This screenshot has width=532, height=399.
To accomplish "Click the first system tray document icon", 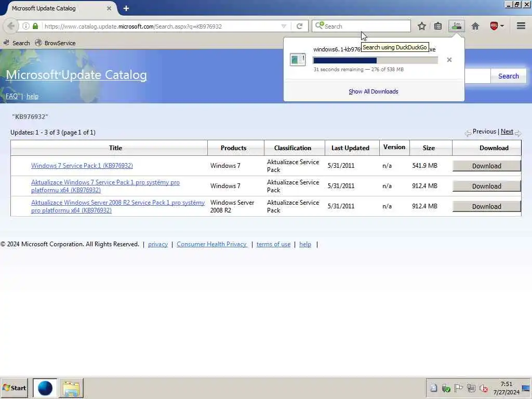I will [x=434, y=388].
